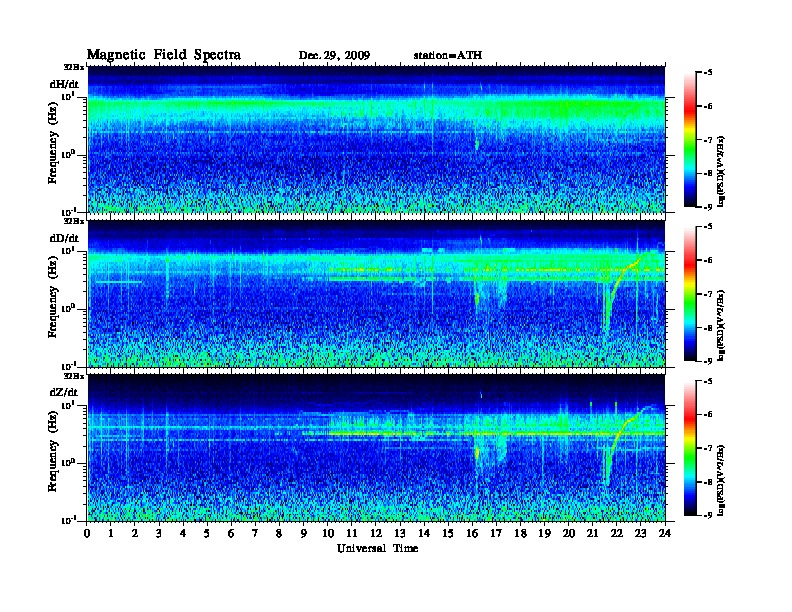Screen dimensions: 792x612
Task: Click hour tick label 7 on the time axis
Action: pyautogui.click(x=256, y=534)
